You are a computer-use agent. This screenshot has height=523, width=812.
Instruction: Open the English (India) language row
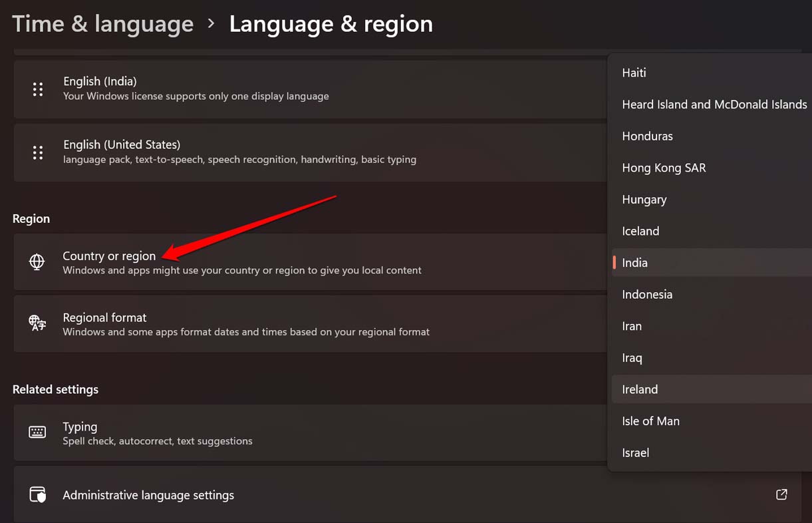tap(311, 89)
